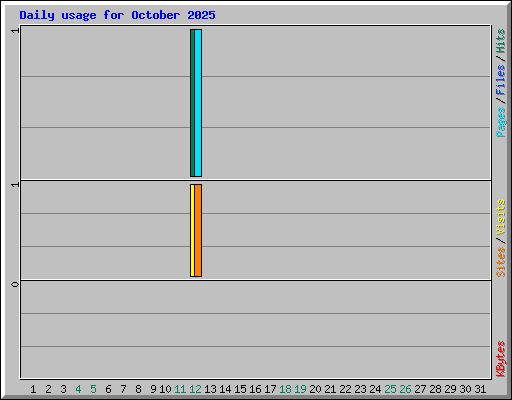Click day 27 on the x-axis

(x=420, y=389)
